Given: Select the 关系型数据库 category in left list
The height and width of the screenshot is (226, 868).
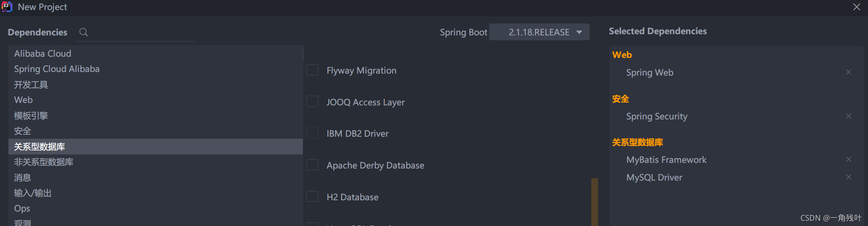Looking at the screenshot, I should (156, 146).
